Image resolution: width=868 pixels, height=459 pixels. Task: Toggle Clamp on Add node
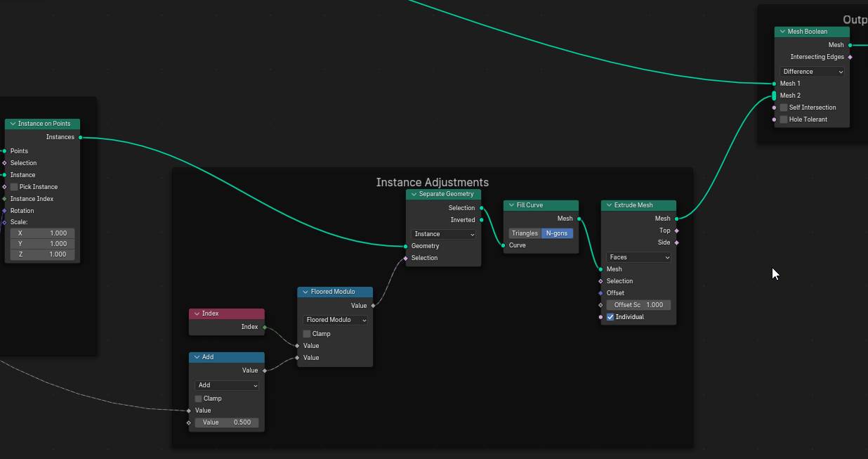pyautogui.click(x=199, y=399)
